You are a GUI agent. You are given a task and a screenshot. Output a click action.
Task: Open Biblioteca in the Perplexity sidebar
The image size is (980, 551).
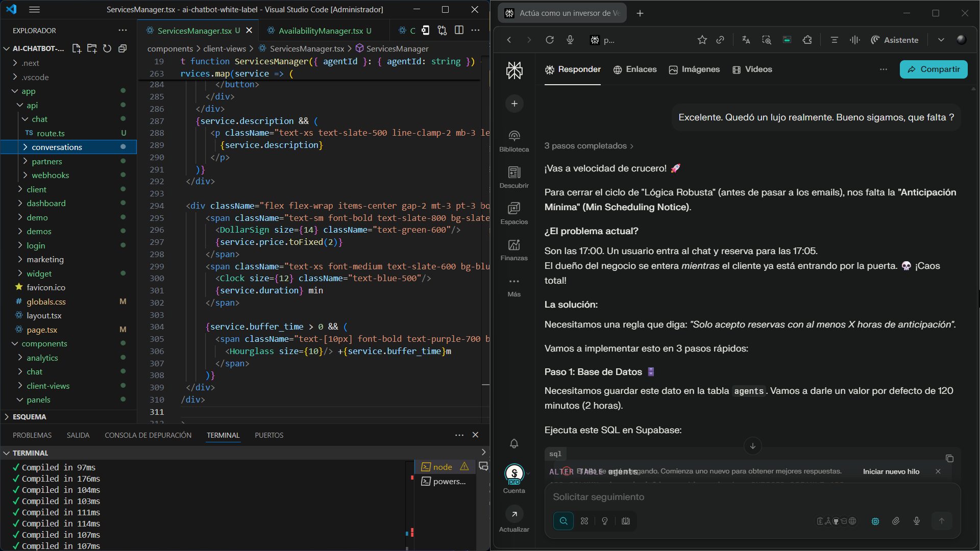(514, 141)
